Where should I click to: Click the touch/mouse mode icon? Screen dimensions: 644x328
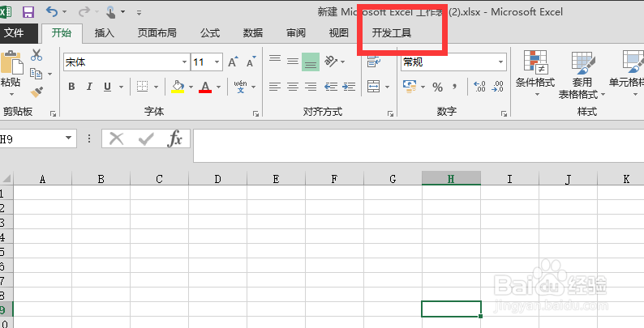coord(110,12)
